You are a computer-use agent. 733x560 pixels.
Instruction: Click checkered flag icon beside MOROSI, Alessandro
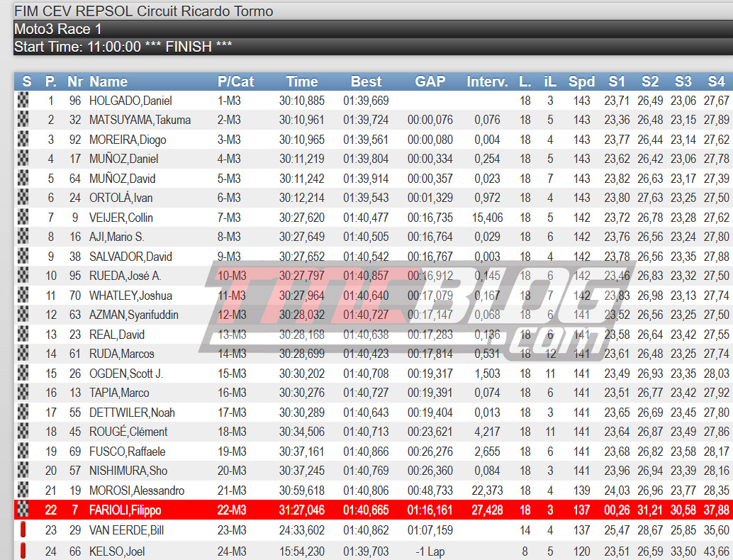click(x=23, y=491)
